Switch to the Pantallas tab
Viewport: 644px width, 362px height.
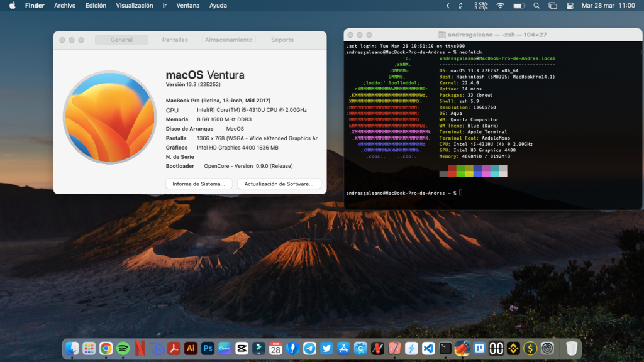pos(175,40)
